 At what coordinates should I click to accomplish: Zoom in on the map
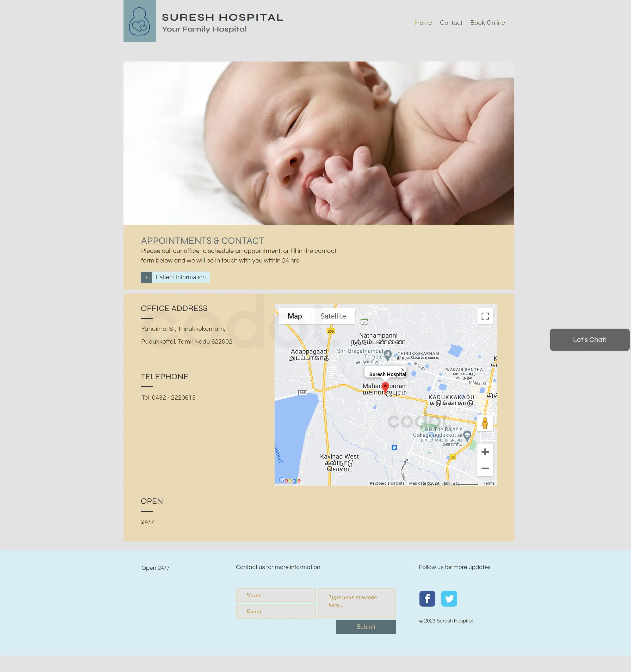(485, 452)
